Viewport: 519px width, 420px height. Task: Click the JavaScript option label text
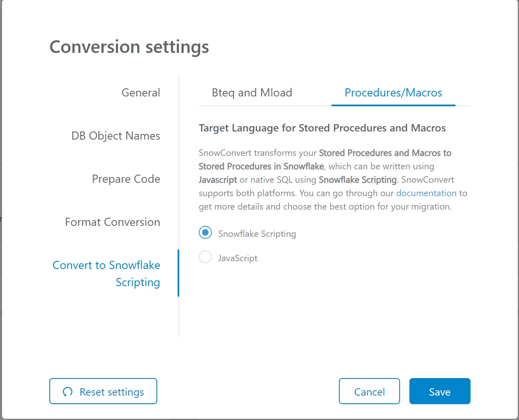[238, 258]
